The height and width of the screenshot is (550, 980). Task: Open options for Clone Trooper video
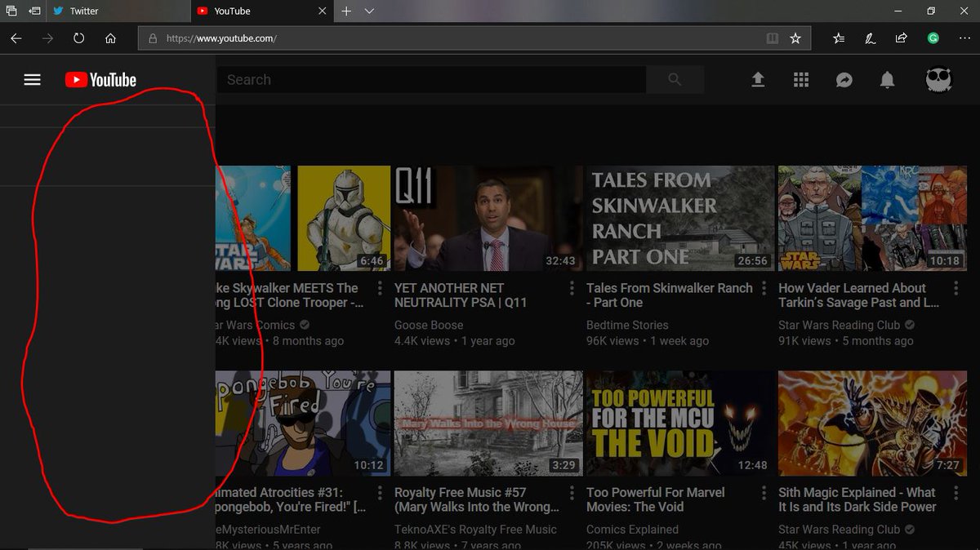(380, 289)
